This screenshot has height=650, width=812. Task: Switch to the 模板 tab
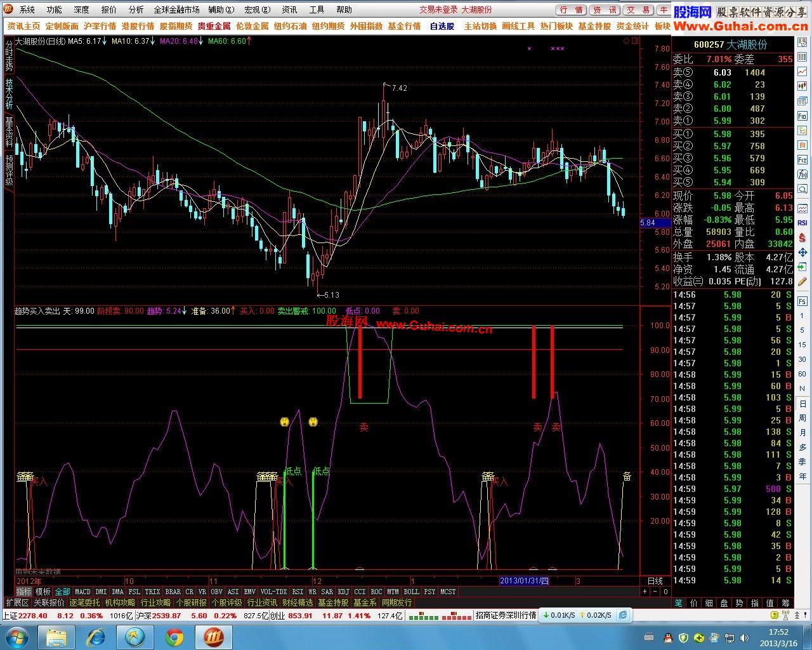[x=43, y=592]
